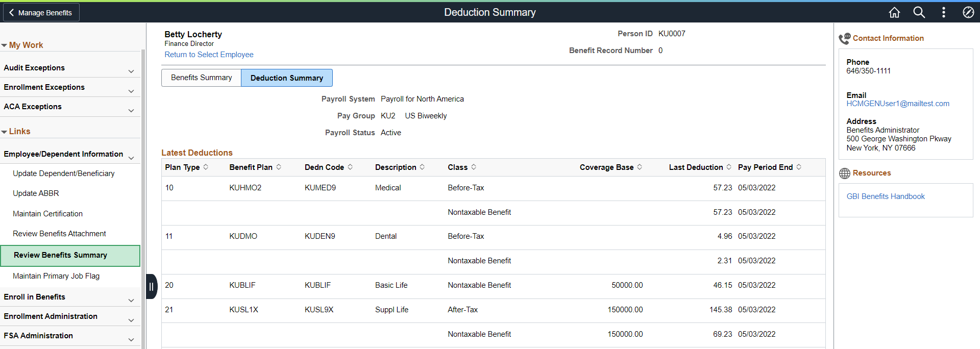Click the Medical description cell
The image size is (980, 349).
click(x=388, y=188)
